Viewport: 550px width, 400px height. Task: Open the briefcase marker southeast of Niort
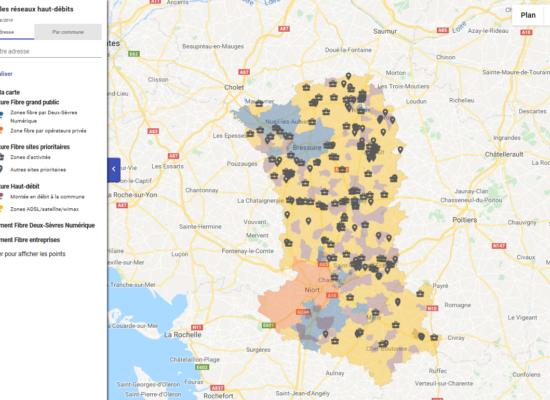pyautogui.click(x=350, y=298)
